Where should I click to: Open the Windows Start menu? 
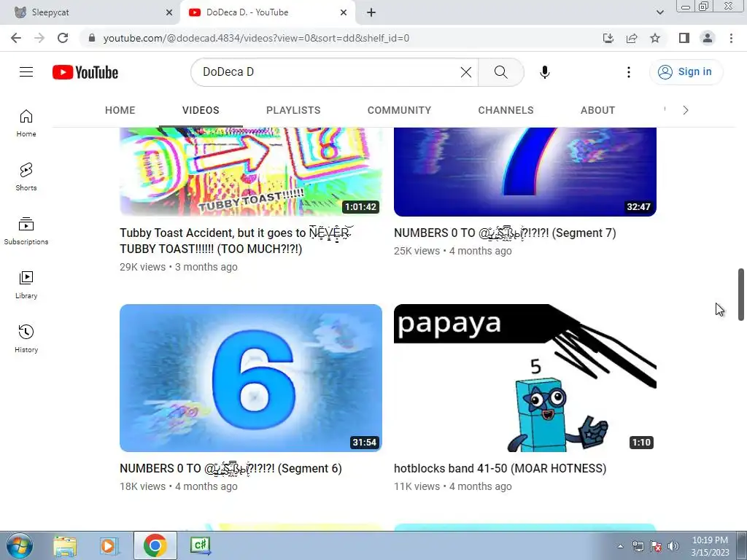coord(19,545)
